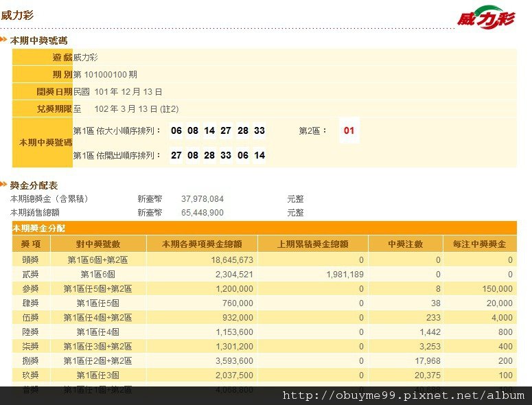
Task: Click the 本期各獎項獎金總額 column header
Action: (x=202, y=244)
